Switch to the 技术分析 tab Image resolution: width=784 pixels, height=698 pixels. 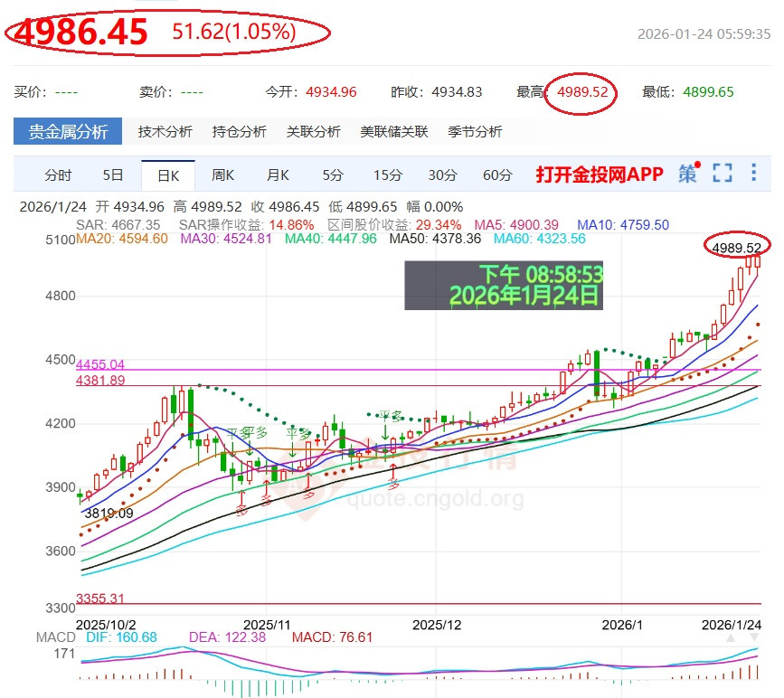(x=167, y=130)
